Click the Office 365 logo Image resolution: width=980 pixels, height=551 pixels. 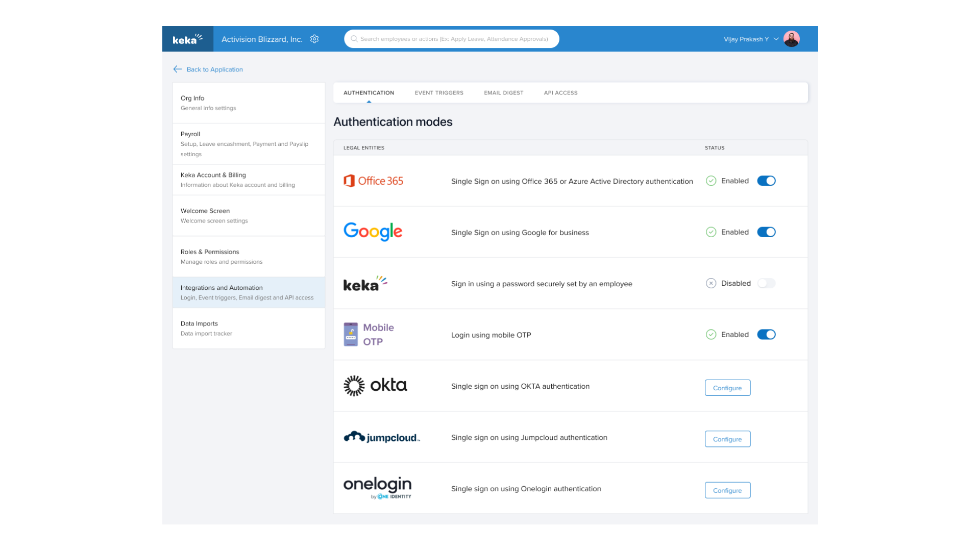[x=373, y=181]
